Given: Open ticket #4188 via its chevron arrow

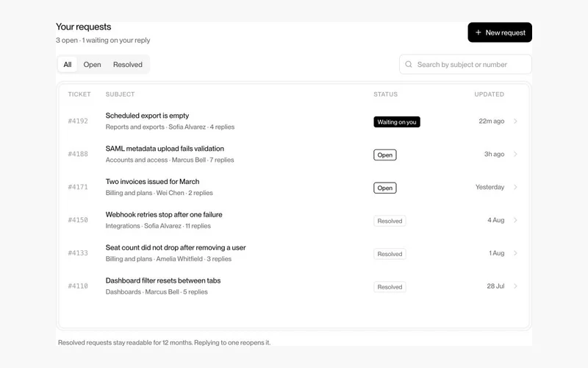Looking at the screenshot, I should click(515, 154).
